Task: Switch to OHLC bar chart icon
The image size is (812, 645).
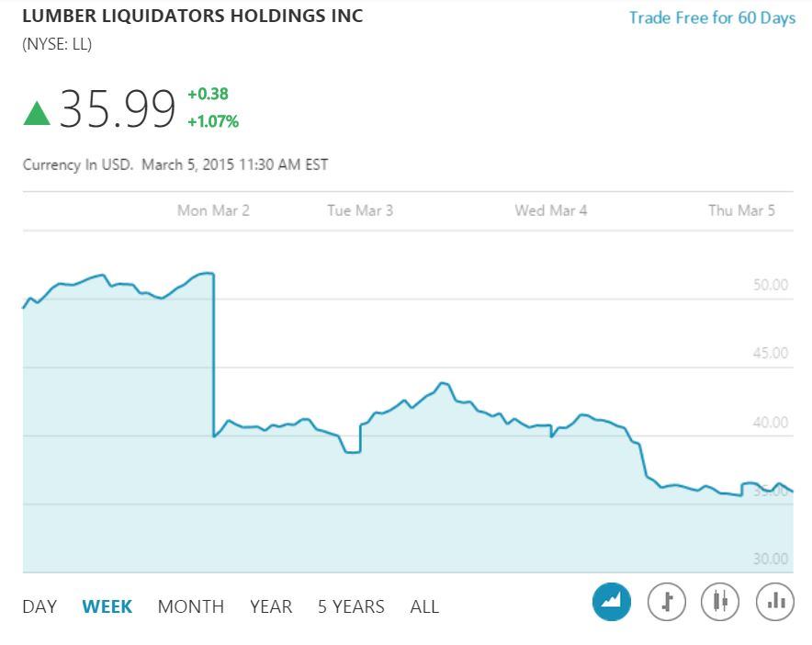Action: (x=667, y=603)
